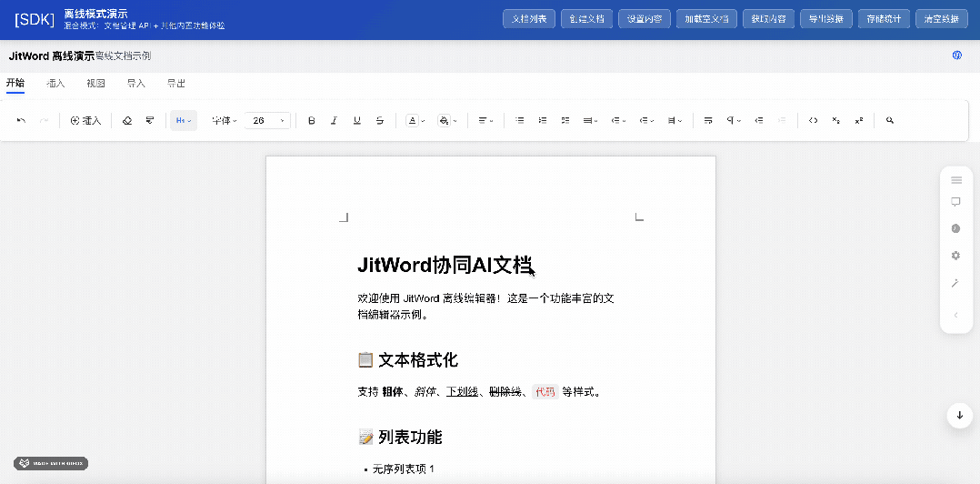980x484 pixels.
Task: Open the line spacing dropdown
Action: pyautogui.click(x=591, y=121)
